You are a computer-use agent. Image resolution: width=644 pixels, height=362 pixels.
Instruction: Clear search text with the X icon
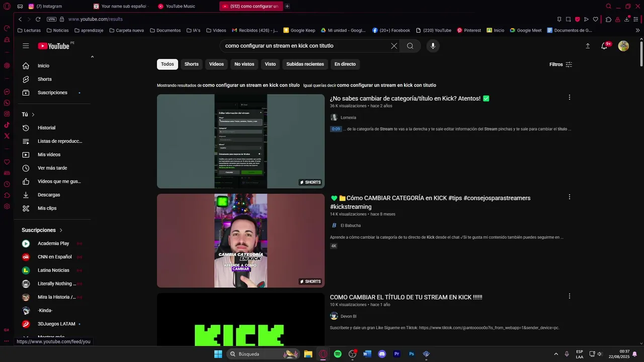pos(394,46)
